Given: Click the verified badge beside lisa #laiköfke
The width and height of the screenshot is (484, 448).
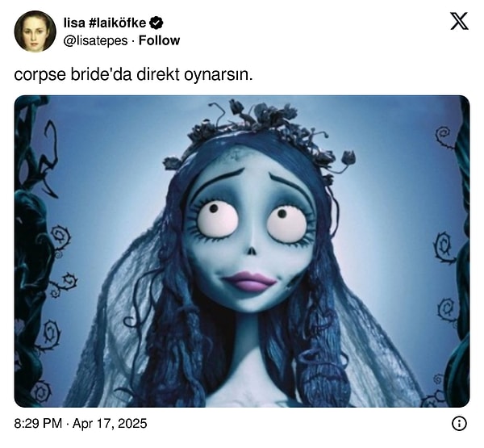Looking at the screenshot, I should [x=156, y=23].
